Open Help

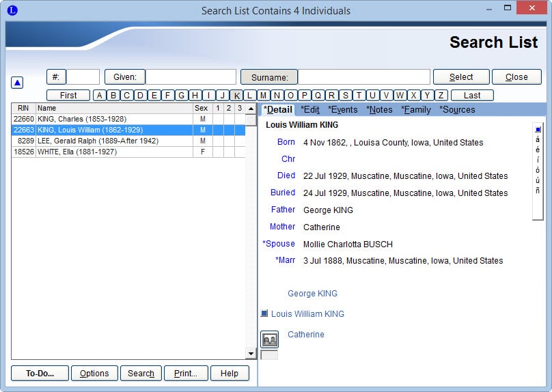(x=230, y=374)
